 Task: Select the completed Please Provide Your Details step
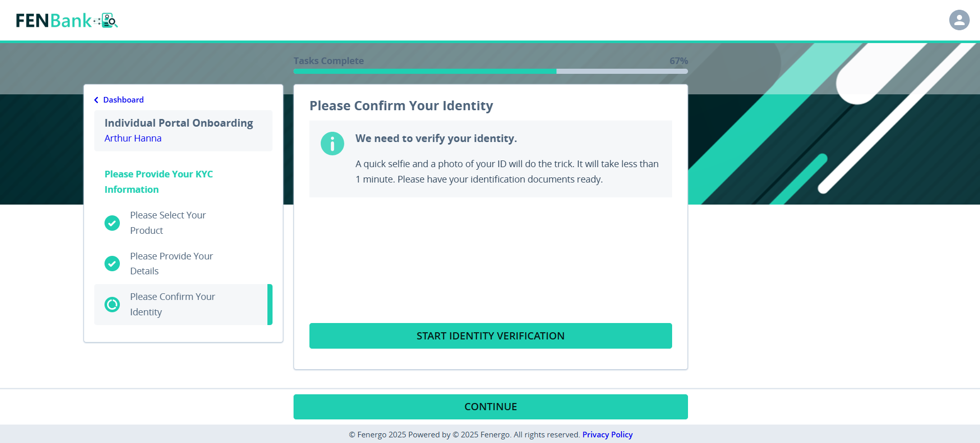[171, 263]
